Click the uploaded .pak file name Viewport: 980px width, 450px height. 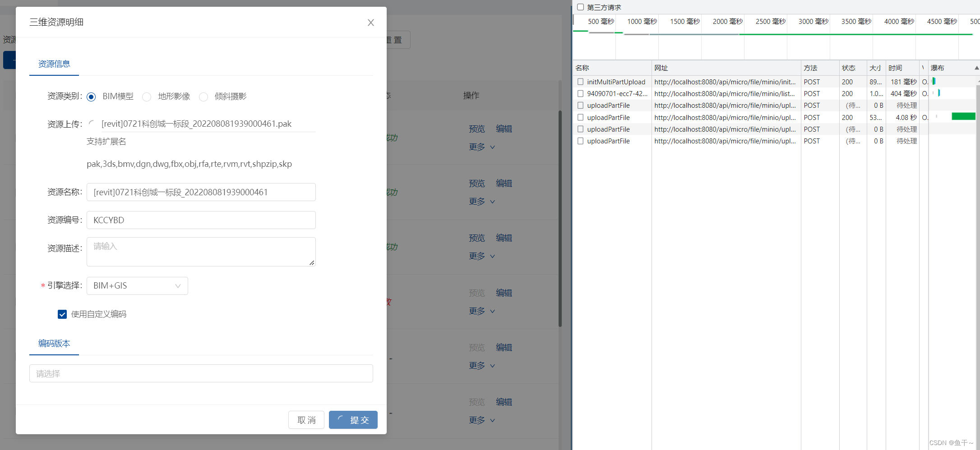pos(196,124)
